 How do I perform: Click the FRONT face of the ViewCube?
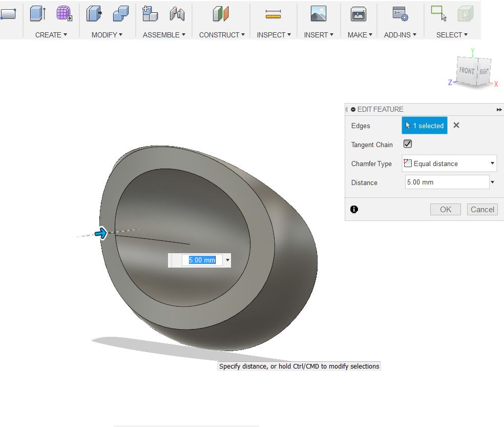(466, 71)
